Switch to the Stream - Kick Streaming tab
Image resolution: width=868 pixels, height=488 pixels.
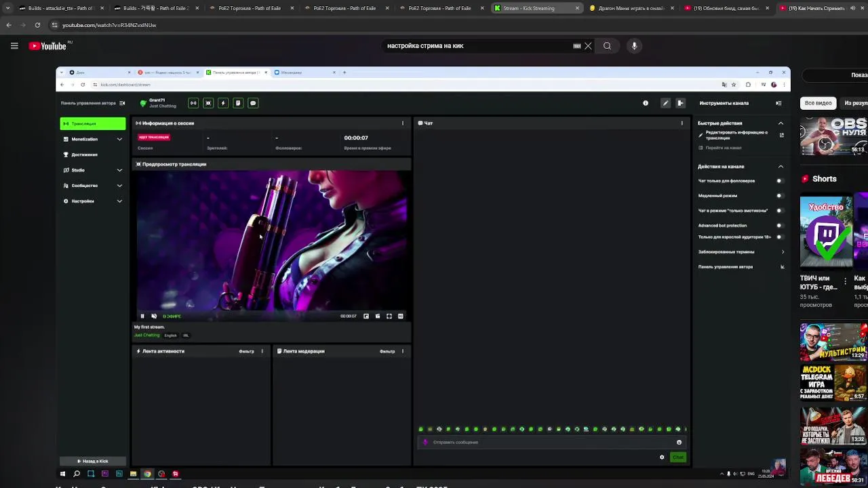coord(536,8)
